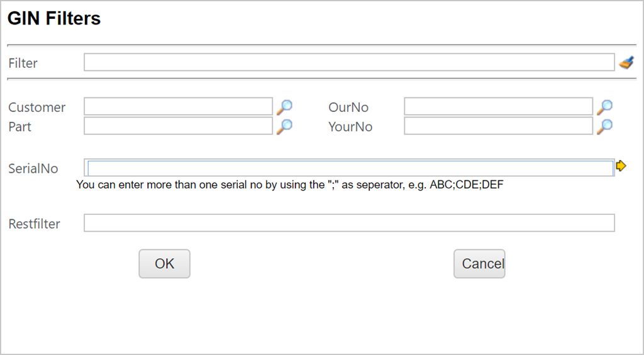Click the SerialNo field label
Viewport: 644px width, 355px height.
[x=33, y=168]
